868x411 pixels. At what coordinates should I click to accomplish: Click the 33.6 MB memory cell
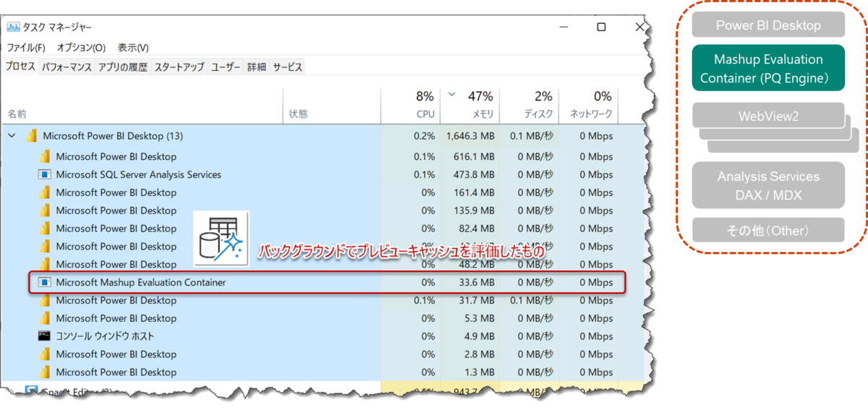point(478,282)
